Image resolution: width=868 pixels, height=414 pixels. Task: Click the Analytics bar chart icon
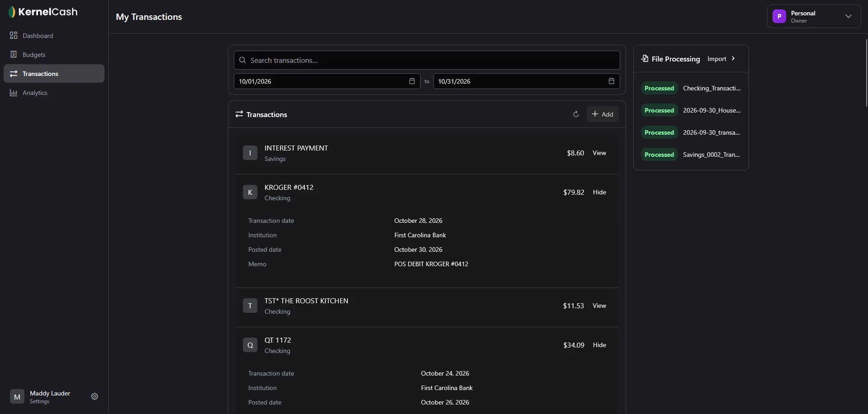[14, 93]
